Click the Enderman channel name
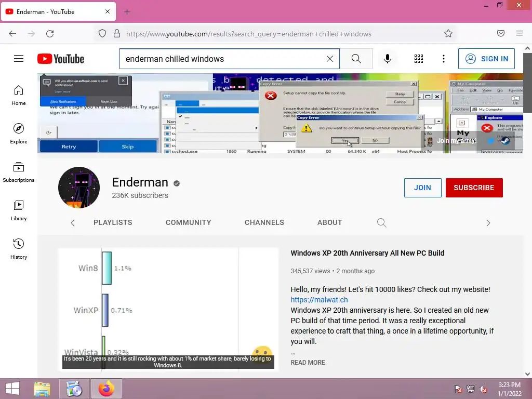The image size is (532, 399). (140, 182)
